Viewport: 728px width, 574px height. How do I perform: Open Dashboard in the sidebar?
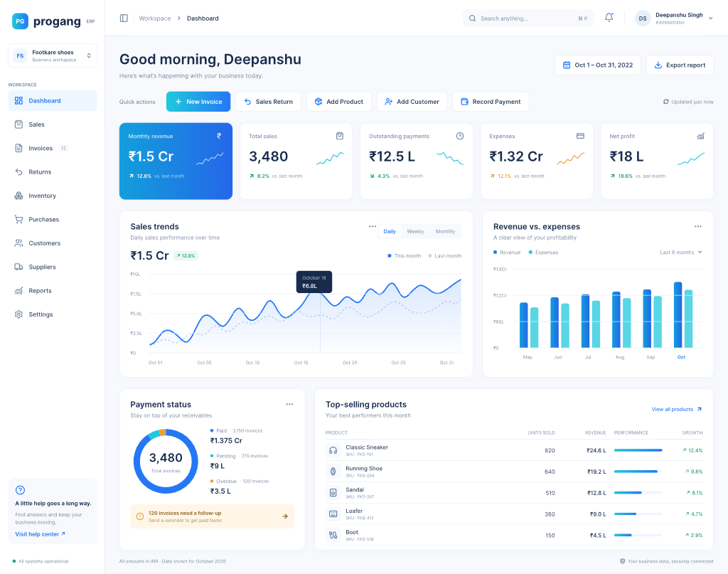point(53,101)
